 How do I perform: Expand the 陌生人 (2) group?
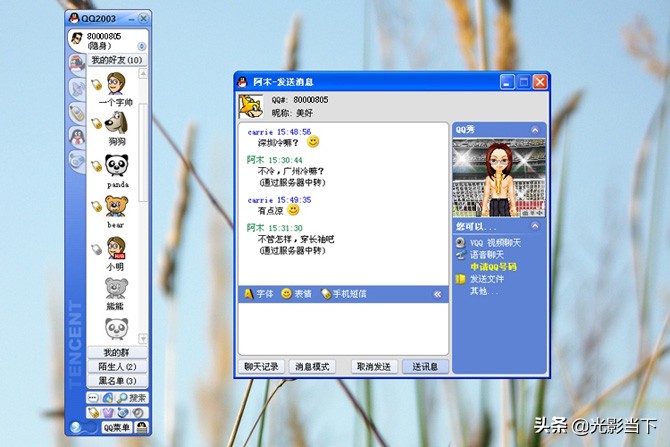117,367
